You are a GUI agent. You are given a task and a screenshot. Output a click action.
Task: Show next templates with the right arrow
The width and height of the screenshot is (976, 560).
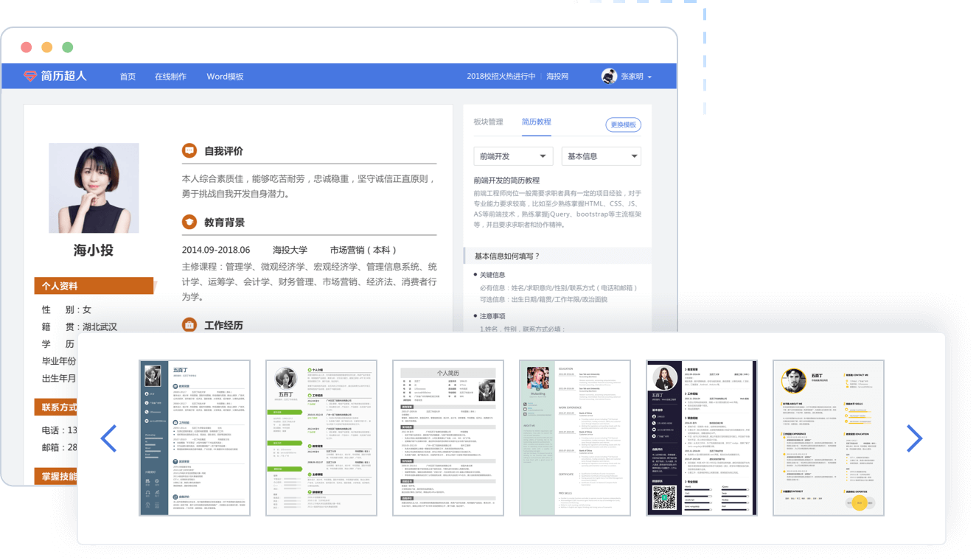pos(914,438)
